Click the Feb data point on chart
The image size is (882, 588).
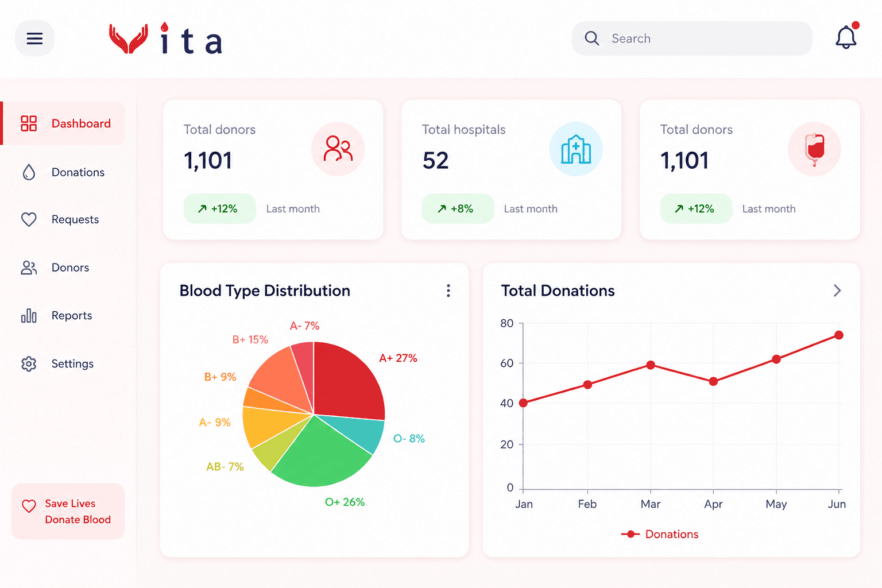point(587,385)
